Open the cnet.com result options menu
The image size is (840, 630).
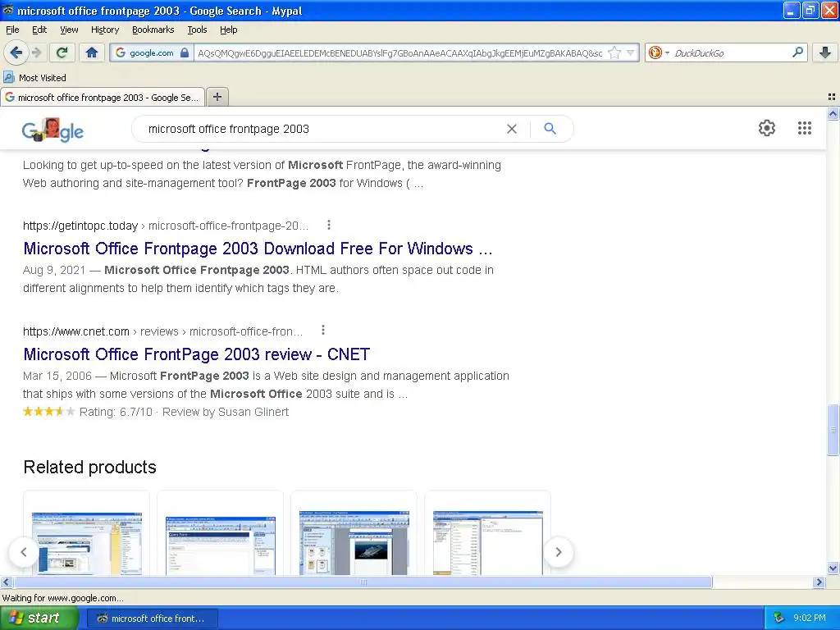[323, 331]
